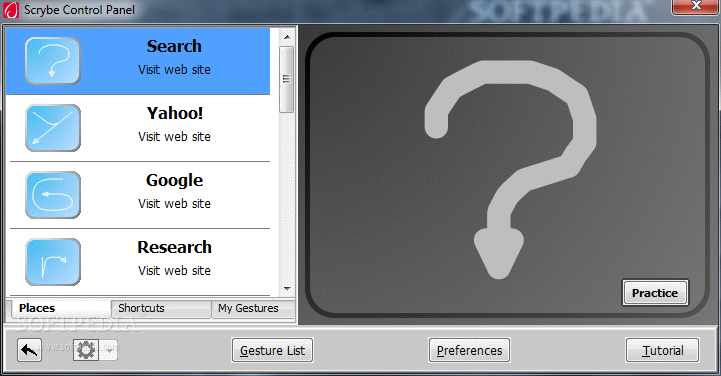Select the "Search" entry title
721x376 pixels.
click(174, 46)
